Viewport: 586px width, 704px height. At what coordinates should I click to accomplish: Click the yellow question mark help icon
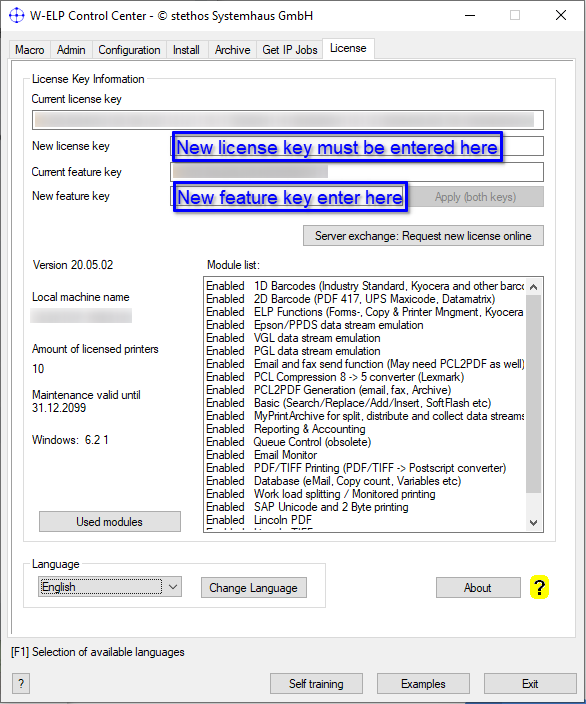(539, 587)
